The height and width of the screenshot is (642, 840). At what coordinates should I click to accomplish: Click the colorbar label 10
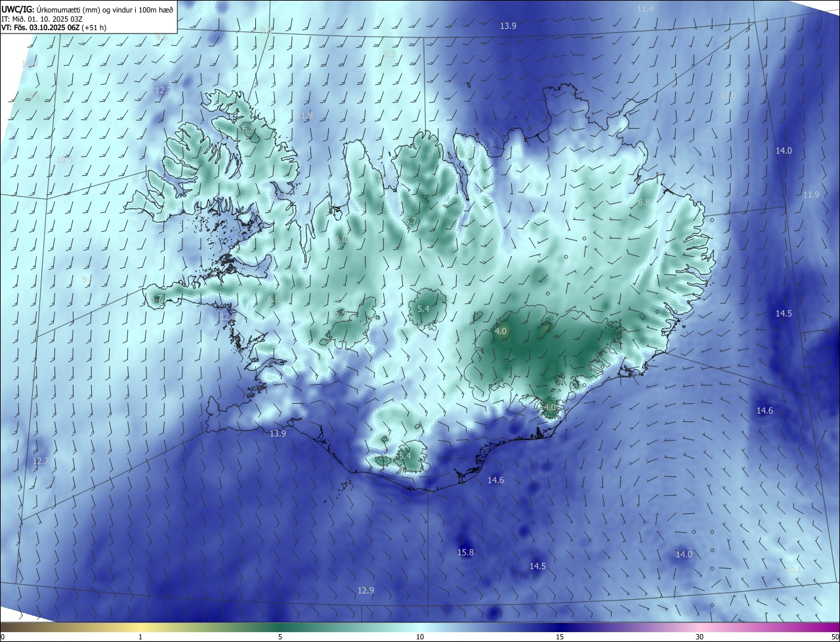click(x=420, y=637)
